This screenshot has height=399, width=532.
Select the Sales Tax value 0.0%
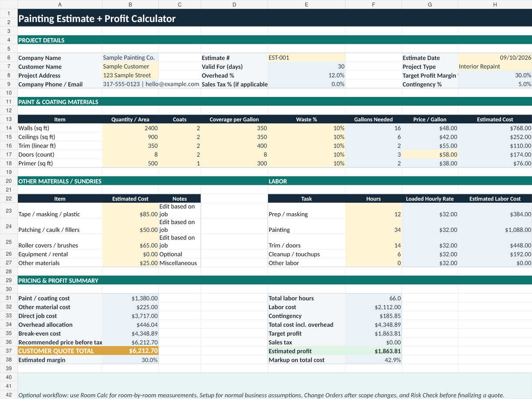click(x=306, y=84)
